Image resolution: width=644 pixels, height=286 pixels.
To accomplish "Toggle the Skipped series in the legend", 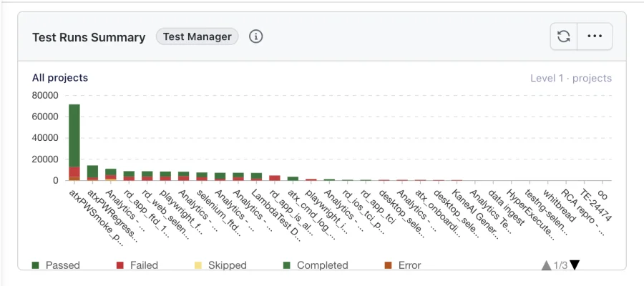I will pos(221,265).
